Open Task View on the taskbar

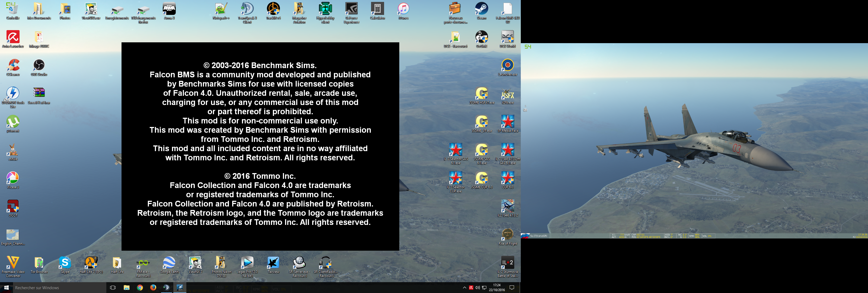[113, 288]
